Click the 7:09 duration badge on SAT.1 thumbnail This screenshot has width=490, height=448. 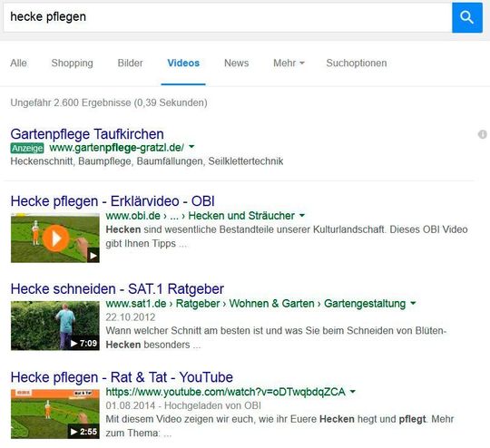pyautogui.click(x=83, y=344)
